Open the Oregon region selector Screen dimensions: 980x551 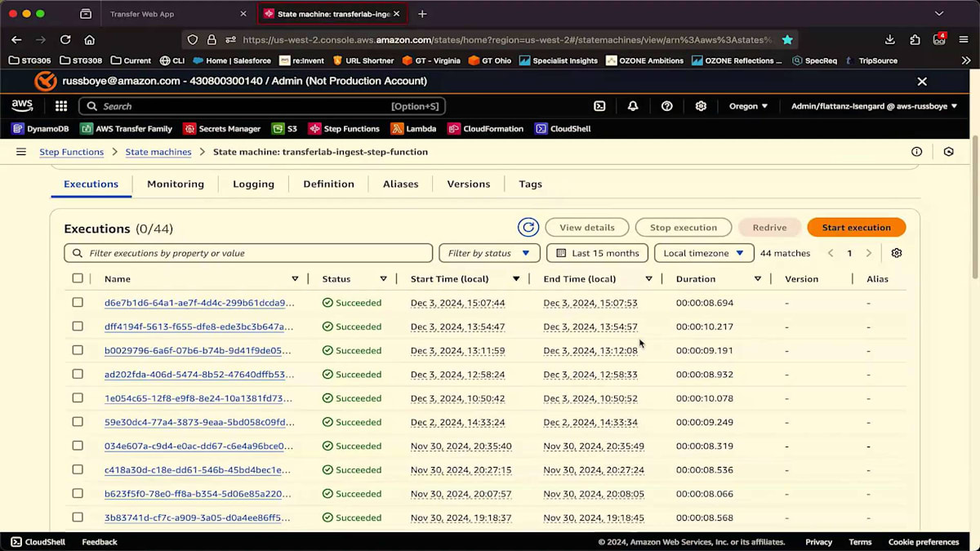tap(748, 106)
